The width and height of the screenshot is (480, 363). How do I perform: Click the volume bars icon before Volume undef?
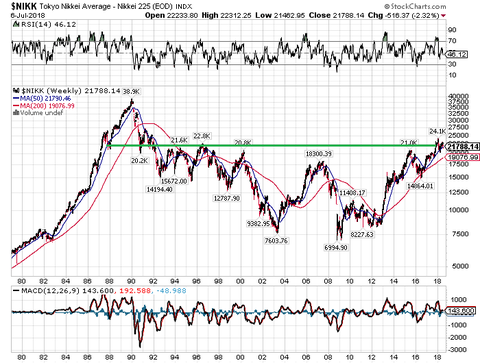click(x=16, y=113)
